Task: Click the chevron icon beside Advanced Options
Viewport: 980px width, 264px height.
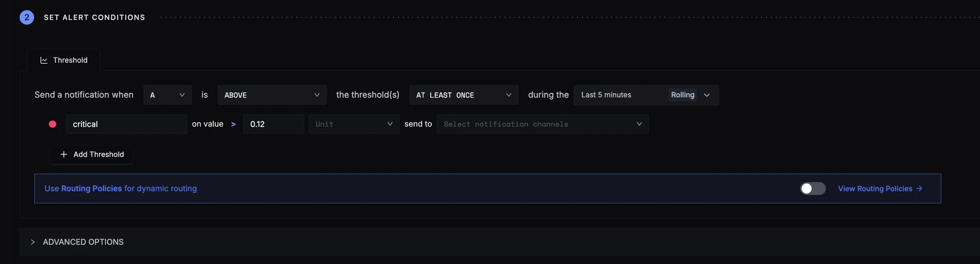Action: point(33,242)
